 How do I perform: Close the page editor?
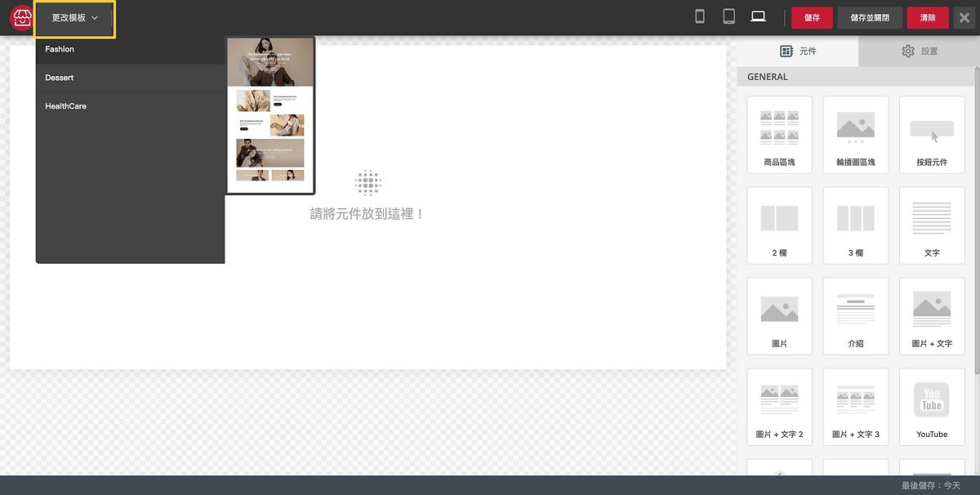[964, 18]
